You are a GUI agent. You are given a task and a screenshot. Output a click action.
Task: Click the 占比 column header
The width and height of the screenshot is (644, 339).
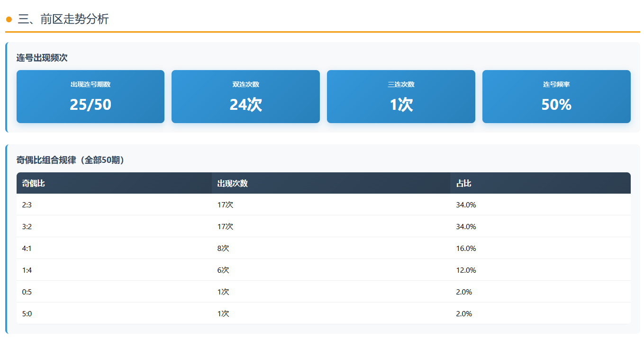(x=463, y=183)
